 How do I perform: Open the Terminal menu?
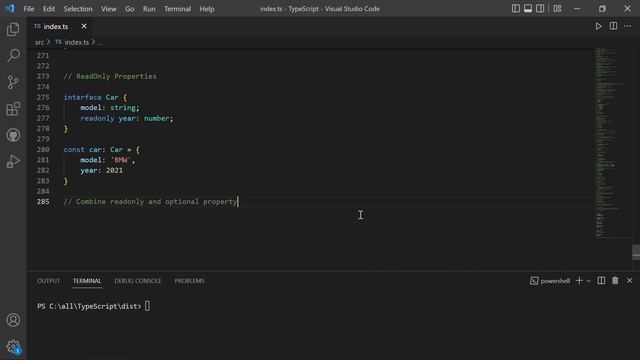coord(177,9)
